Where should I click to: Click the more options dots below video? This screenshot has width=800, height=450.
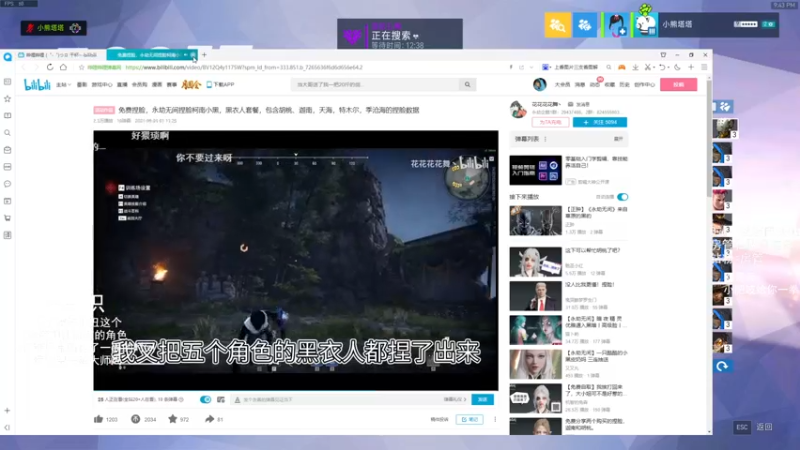[x=495, y=419]
